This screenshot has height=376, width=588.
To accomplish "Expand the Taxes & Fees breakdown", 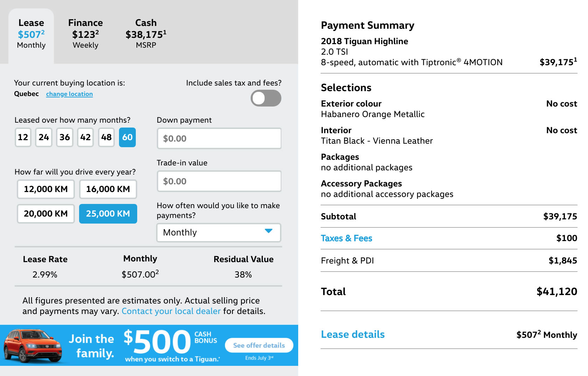I will (x=346, y=238).
